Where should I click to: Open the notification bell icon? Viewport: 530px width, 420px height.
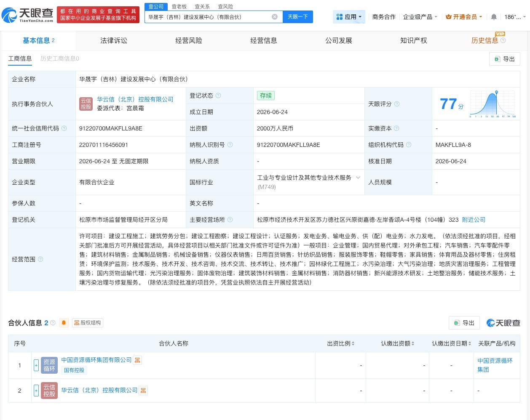(494, 17)
